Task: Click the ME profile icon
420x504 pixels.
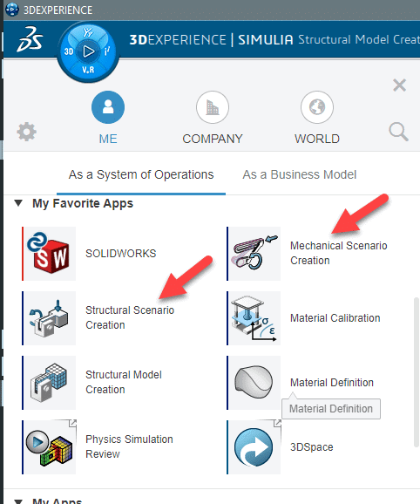Action: (x=108, y=107)
